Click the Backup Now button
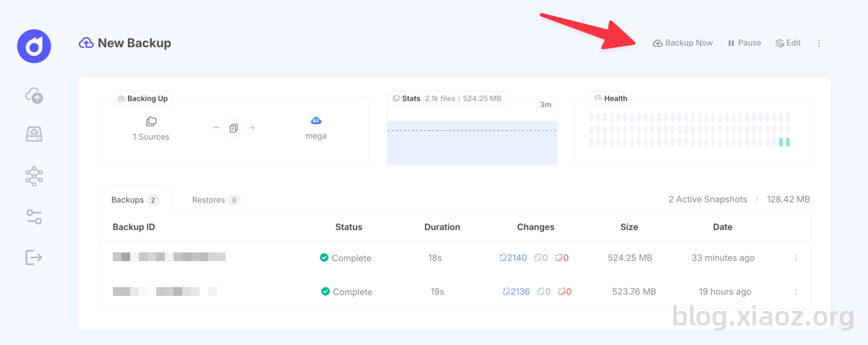This screenshot has height=345, width=868. click(682, 43)
